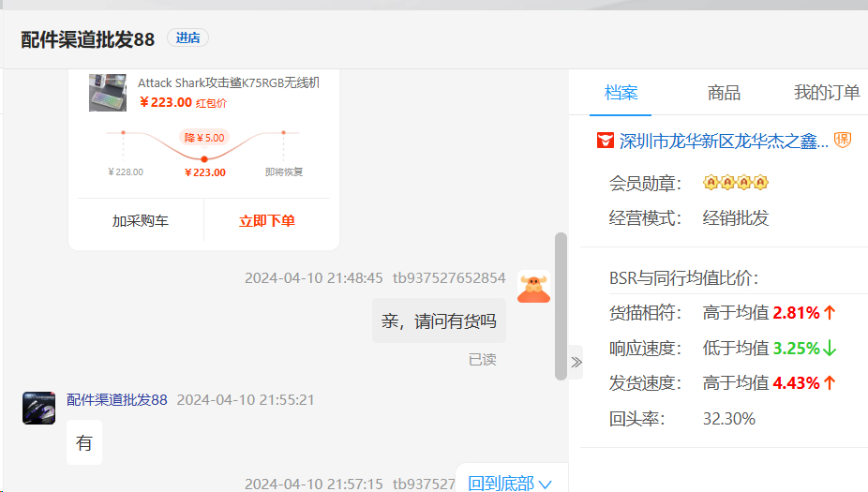The width and height of the screenshot is (868, 492).
Task: Click the buyer bull avatar icon
Action: (533, 287)
